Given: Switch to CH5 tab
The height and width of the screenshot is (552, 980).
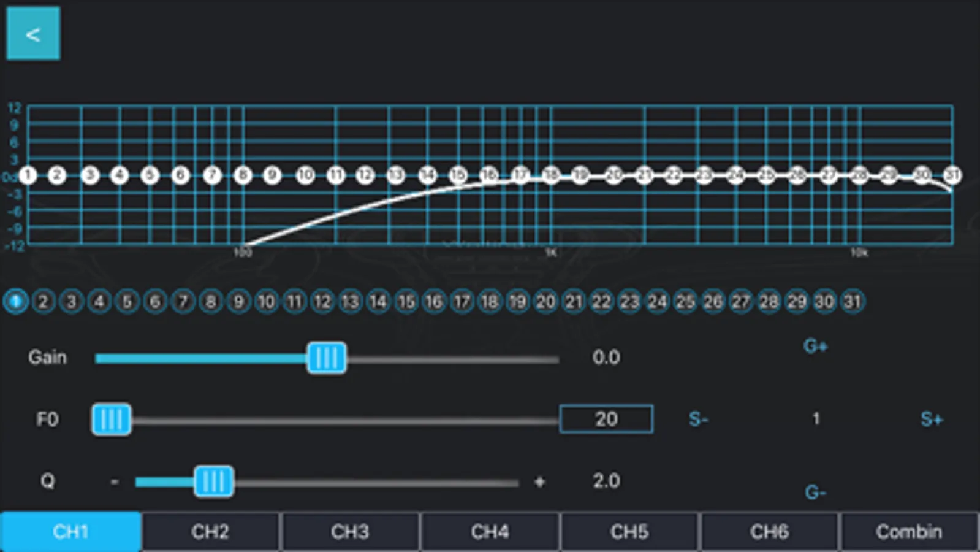Looking at the screenshot, I should [x=629, y=531].
